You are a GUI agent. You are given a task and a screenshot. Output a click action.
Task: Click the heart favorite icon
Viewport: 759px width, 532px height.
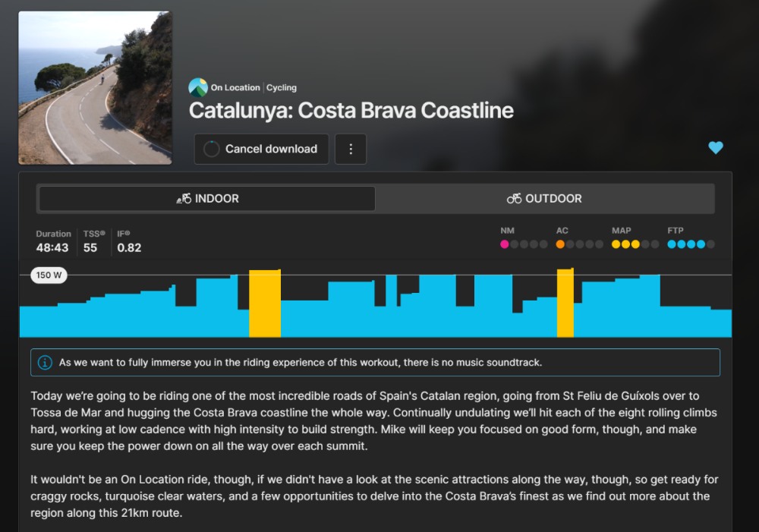[x=716, y=148]
